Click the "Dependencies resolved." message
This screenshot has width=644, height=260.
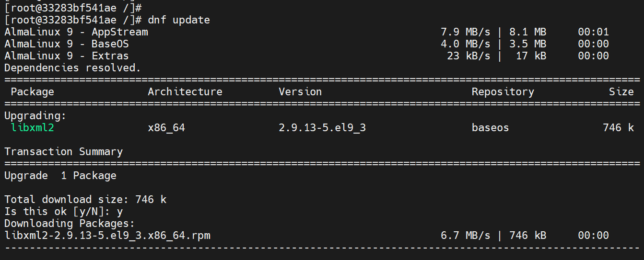(72, 68)
